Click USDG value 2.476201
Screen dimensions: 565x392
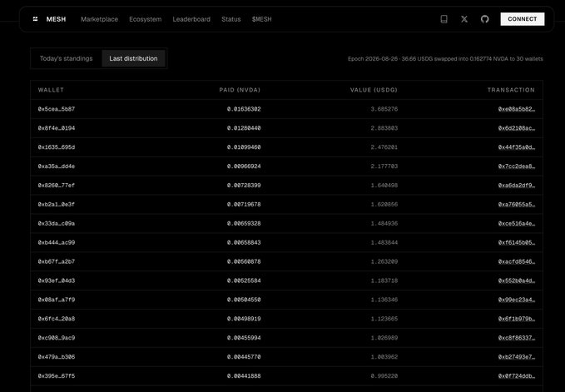[384, 147]
